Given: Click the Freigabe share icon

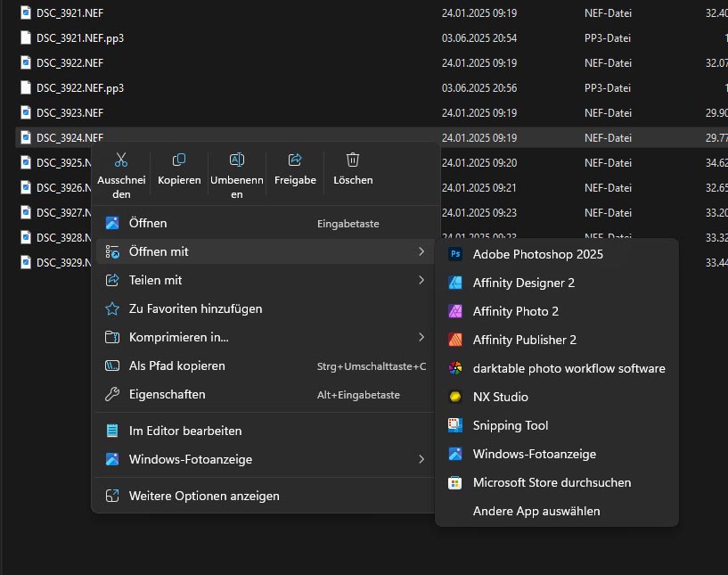Looking at the screenshot, I should 295,160.
